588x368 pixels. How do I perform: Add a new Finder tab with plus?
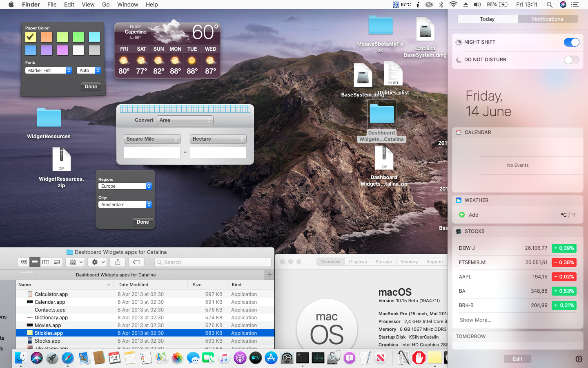point(269,275)
